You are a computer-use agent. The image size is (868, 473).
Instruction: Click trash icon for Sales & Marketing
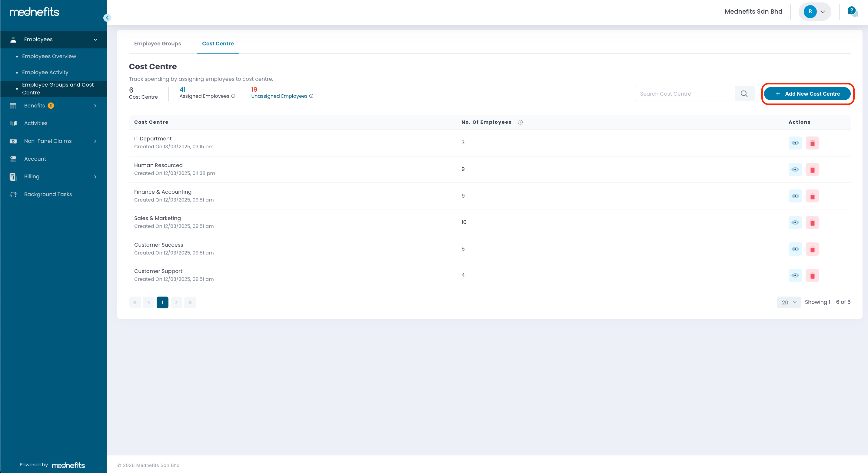[812, 222]
